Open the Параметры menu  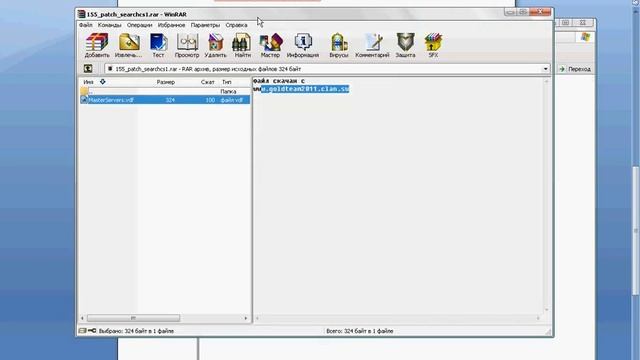point(205,25)
